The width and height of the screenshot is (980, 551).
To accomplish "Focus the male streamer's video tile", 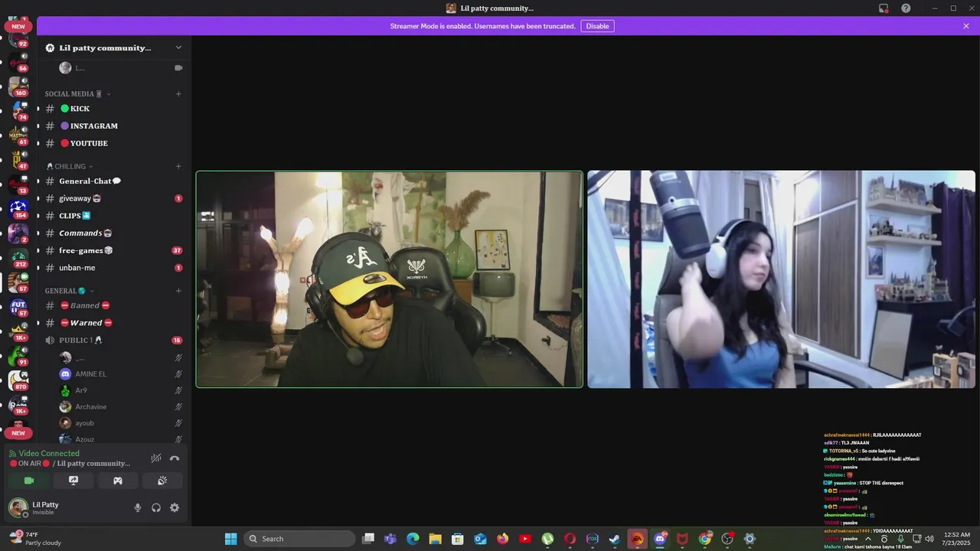I will click(390, 279).
